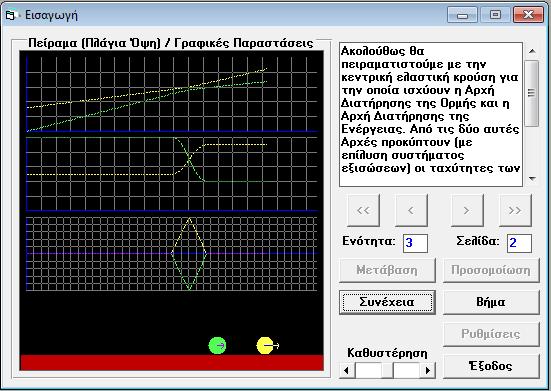Go to previous page with < button
Screen dimensions: 551x391
click(411, 210)
